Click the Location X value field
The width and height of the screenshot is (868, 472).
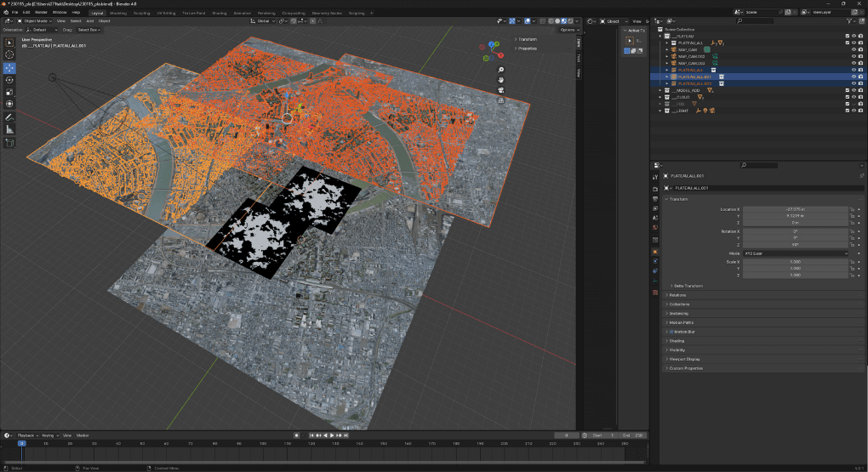pyautogui.click(x=795, y=210)
